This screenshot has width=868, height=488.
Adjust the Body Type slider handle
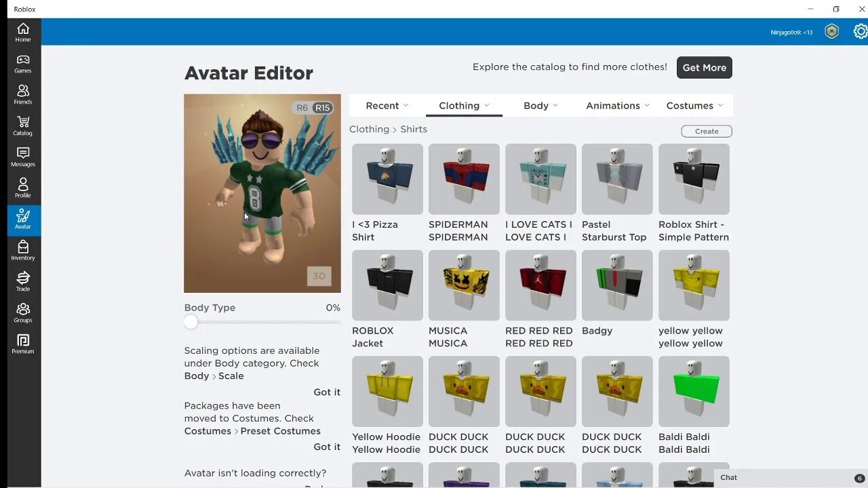coord(191,323)
